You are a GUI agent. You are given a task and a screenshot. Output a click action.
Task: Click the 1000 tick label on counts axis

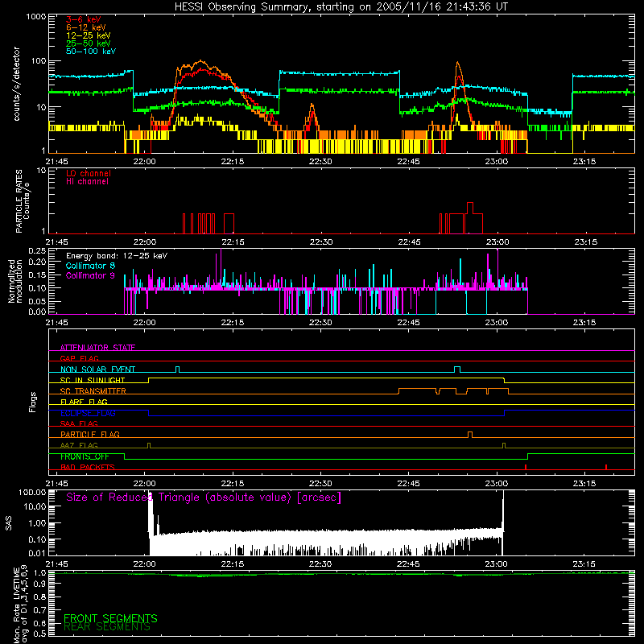(x=35, y=17)
